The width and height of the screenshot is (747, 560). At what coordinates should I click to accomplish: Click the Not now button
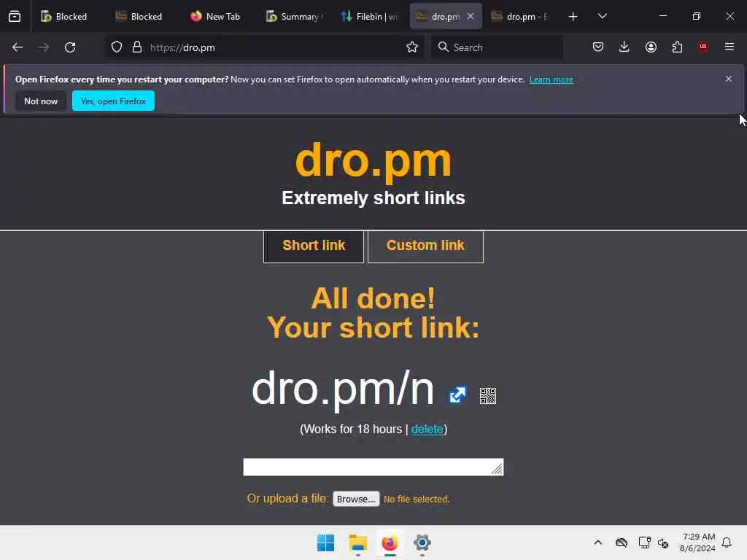point(41,101)
